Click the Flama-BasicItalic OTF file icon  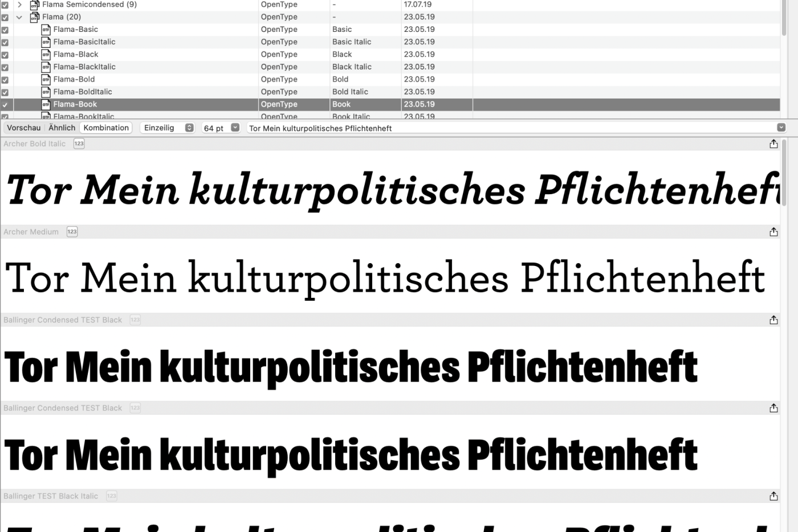[x=46, y=42]
